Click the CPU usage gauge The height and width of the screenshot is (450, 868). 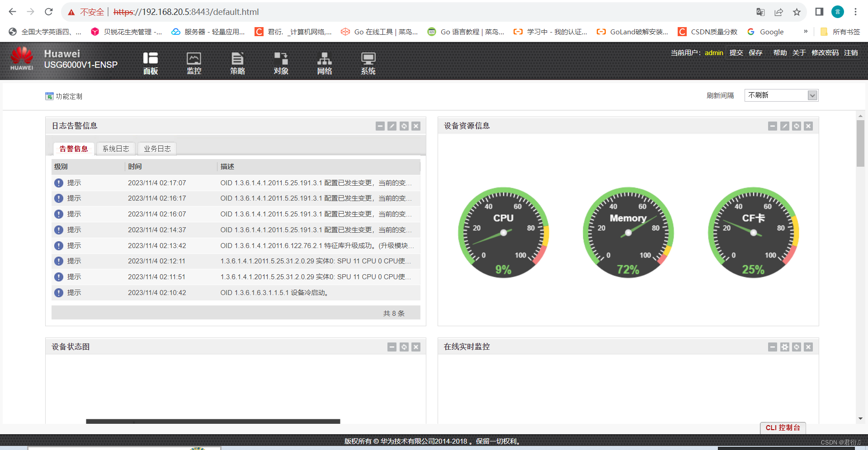coord(503,233)
